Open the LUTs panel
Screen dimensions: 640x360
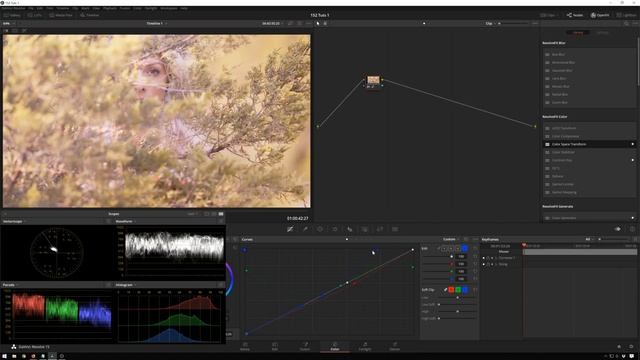coord(35,15)
